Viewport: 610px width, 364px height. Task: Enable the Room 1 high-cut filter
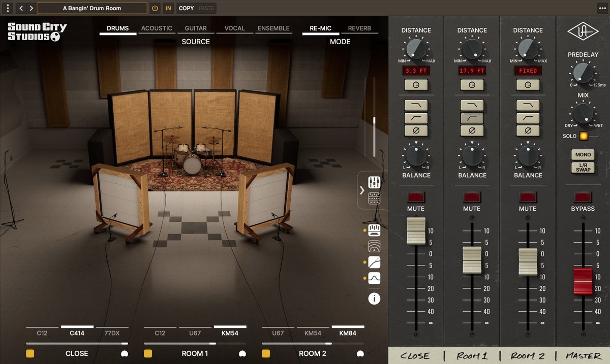point(472,105)
